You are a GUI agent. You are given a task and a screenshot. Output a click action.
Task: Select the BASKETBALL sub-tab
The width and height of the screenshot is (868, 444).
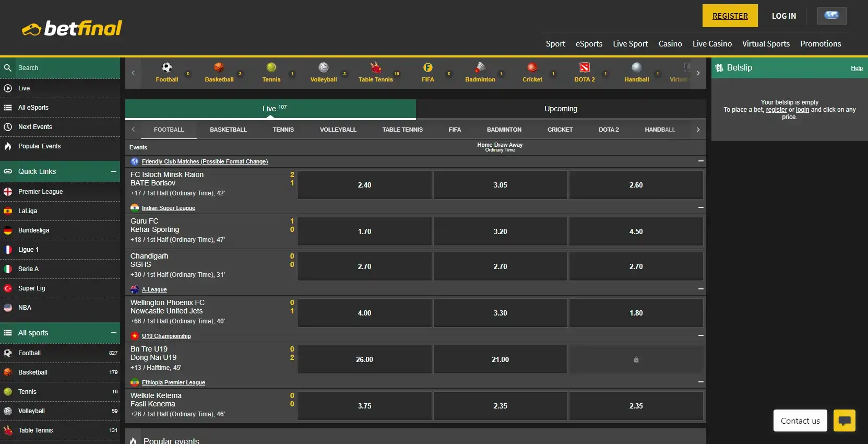228,130
